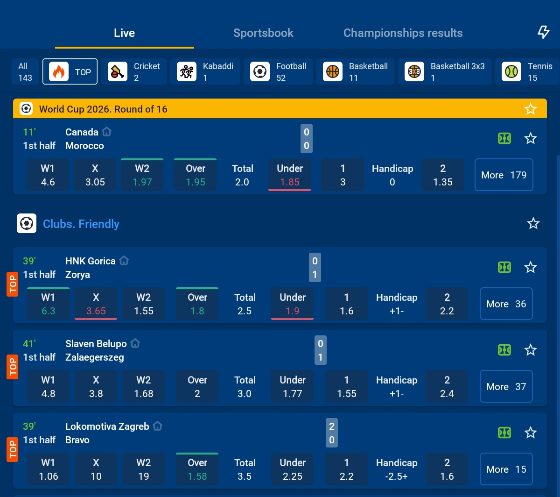
Task: Click home icon next to HNK Gorica
Action: (x=124, y=261)
